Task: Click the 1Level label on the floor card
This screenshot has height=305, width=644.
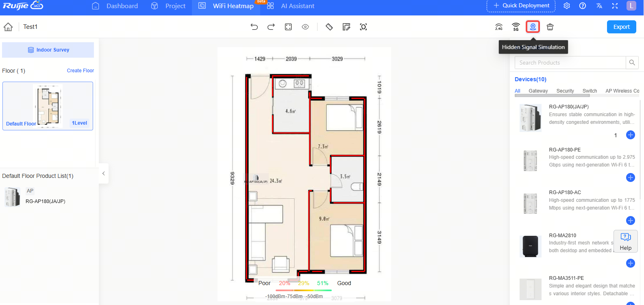Action: pyautogui.click(x=79, y=123)
